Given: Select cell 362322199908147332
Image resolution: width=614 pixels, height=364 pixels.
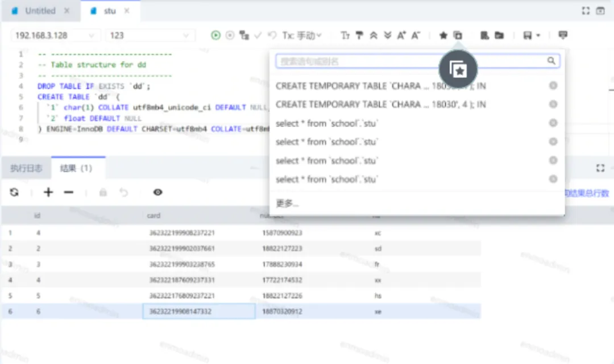Looking at the screenshot, I should click(199, 312).
